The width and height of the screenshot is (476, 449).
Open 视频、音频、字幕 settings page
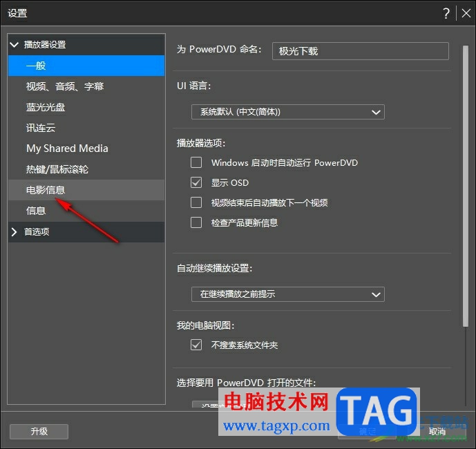pos(86,86)
